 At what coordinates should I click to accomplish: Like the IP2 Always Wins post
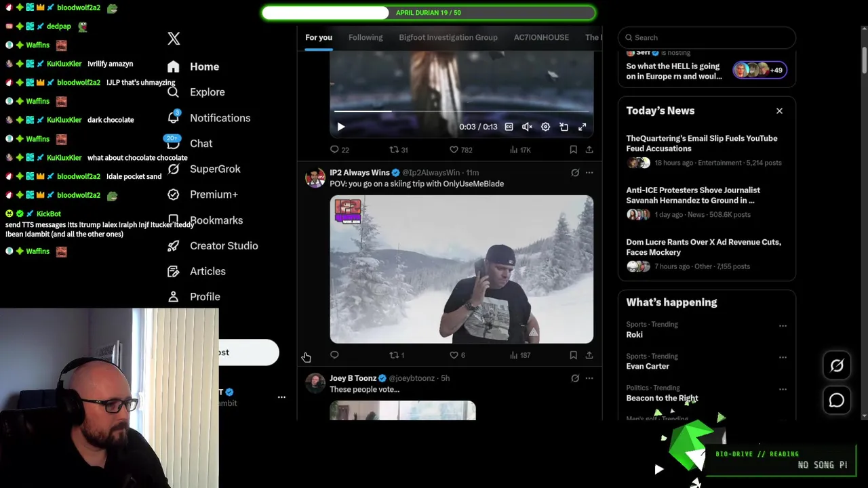tap(457, 355)
